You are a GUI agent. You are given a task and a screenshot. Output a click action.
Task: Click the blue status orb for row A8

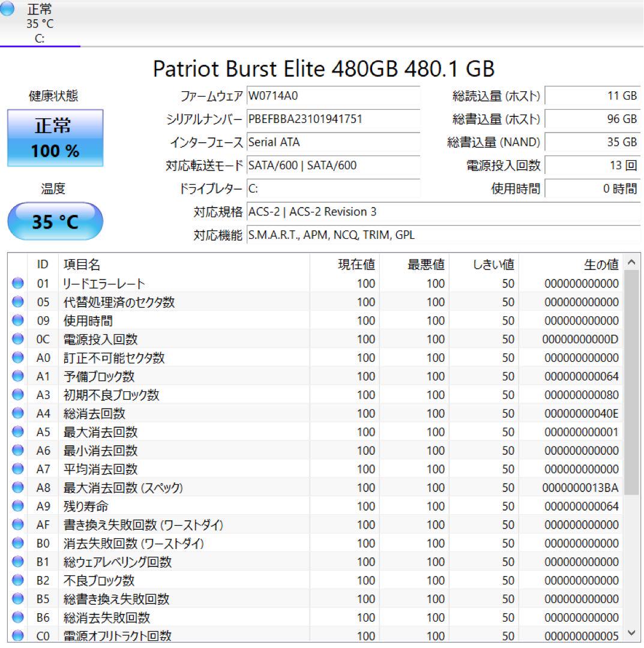pyautogui.click(x=18, y=487)
